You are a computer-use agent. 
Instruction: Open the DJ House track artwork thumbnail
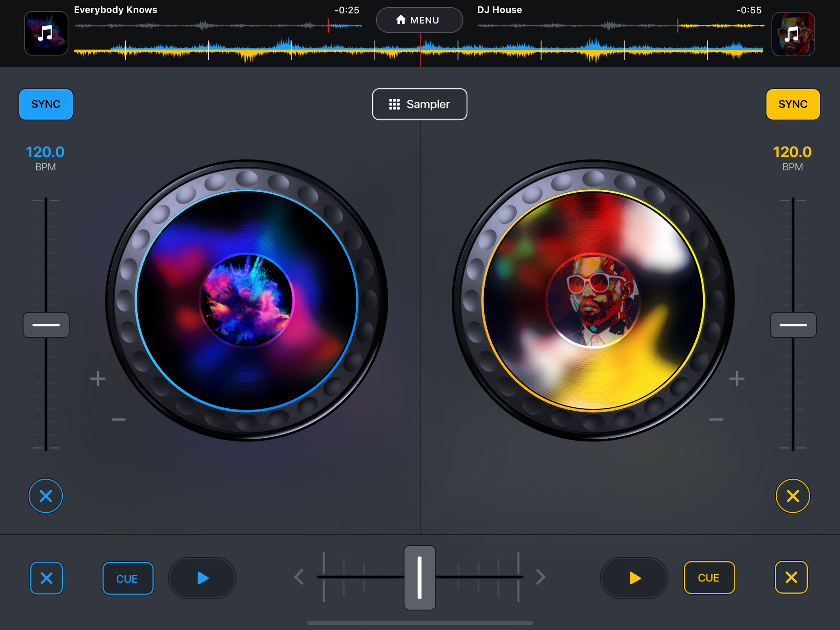point(793,34)
